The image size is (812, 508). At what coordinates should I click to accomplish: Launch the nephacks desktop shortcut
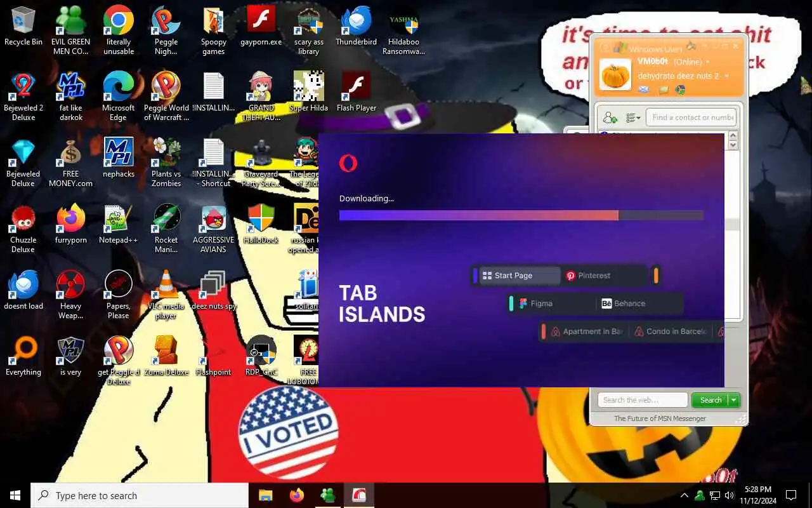pyautogui.click(x=119, y=159)
